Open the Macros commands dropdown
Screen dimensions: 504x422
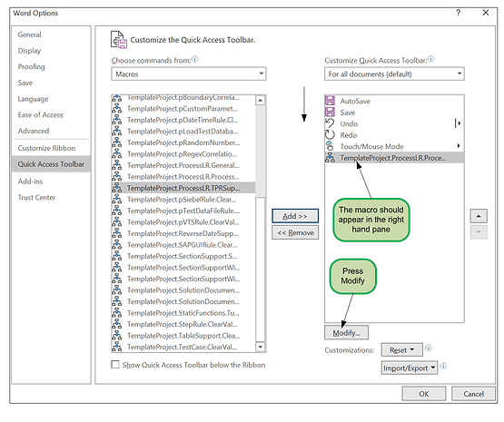pos(189,74)
